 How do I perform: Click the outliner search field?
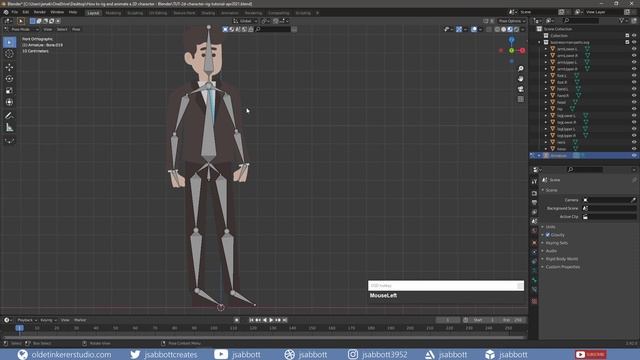pos(581,20)
